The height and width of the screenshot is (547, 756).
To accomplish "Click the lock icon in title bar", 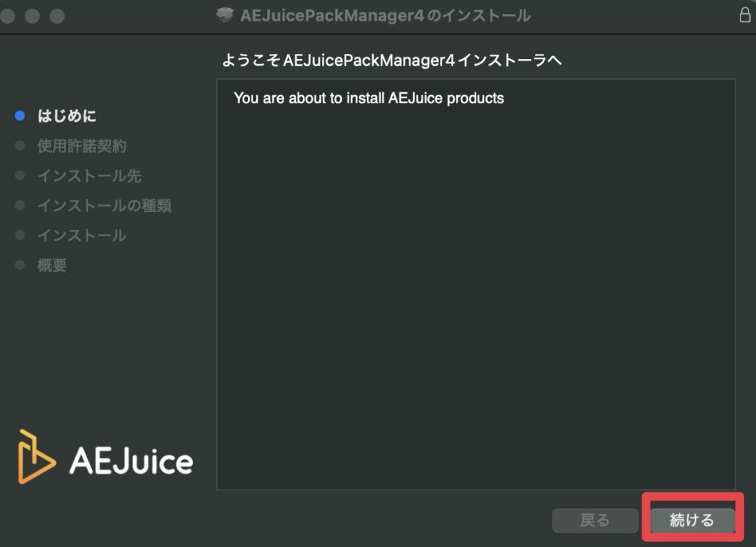I will tap(745, 15).
